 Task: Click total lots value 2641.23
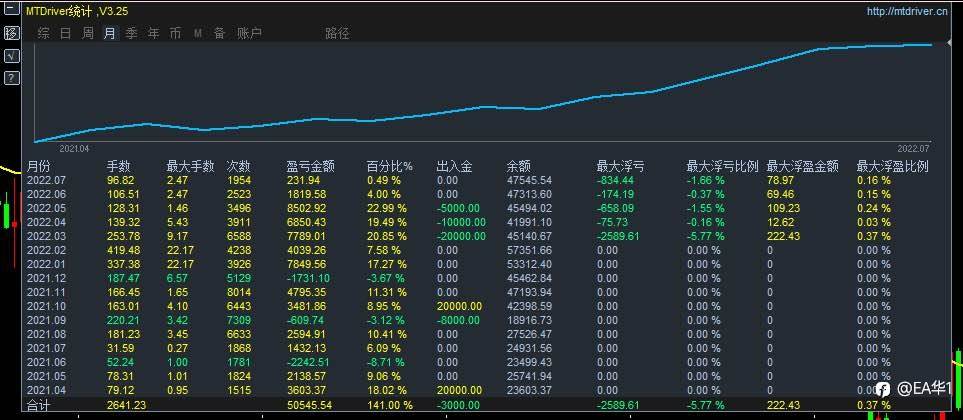click(126, 405)
